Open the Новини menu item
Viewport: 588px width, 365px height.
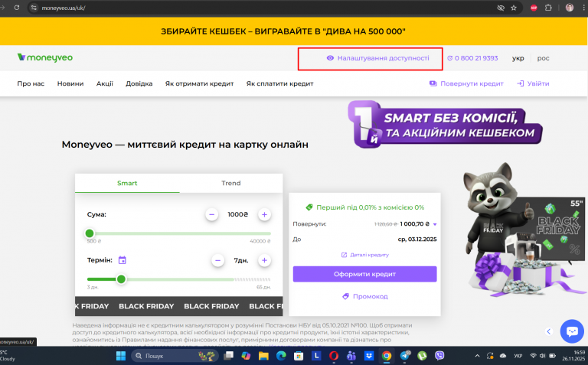(70, 83)
